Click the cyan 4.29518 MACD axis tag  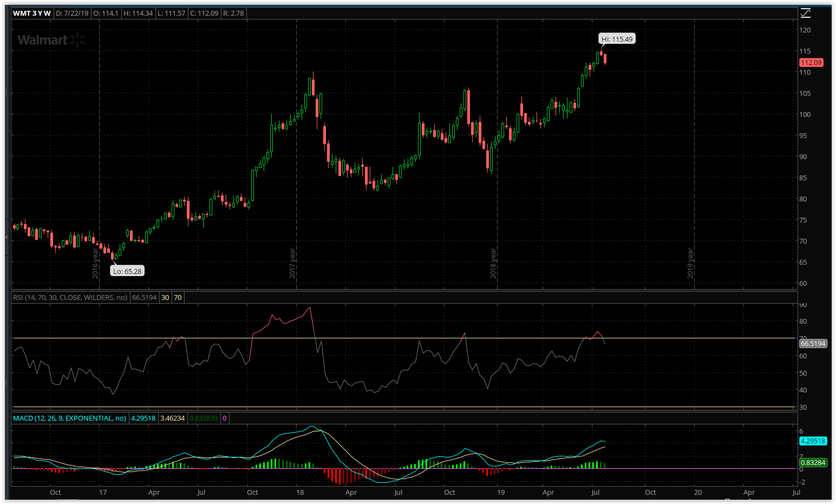point(813,441)
